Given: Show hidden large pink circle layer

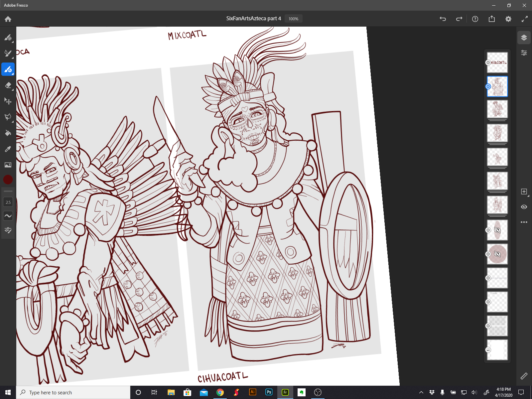Looking at the screenshot, I should click(x=497, y=254).
